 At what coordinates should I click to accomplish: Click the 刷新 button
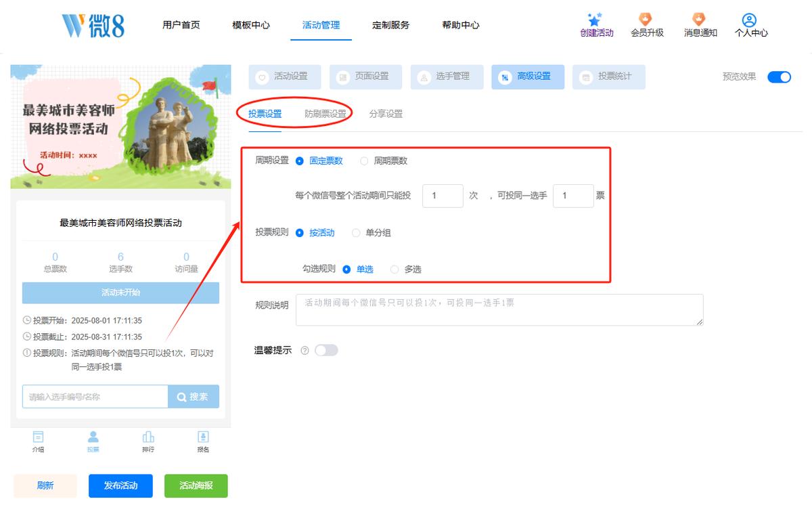coord(45,486)
